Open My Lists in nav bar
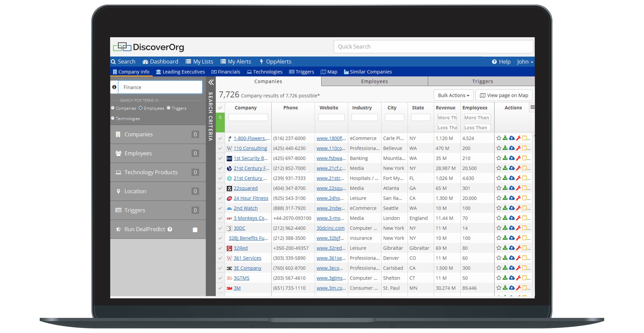 click(x=199, y=62)
